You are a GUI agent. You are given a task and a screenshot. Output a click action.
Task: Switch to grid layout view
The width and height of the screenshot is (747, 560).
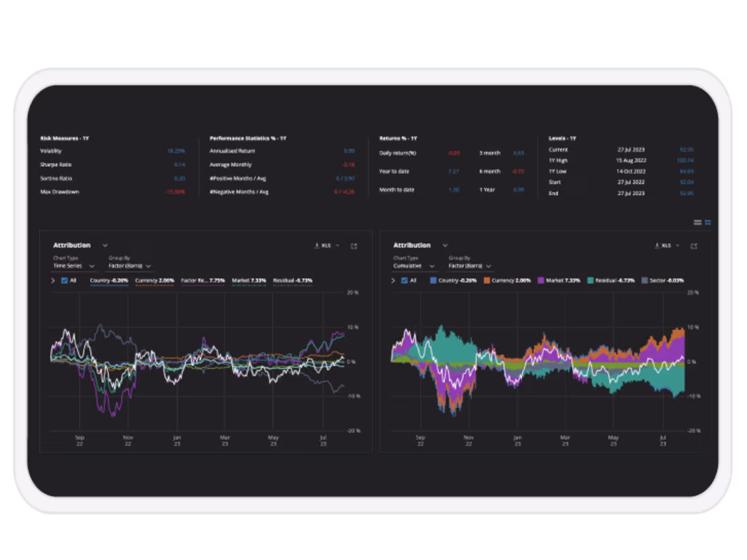click(708, 222)
